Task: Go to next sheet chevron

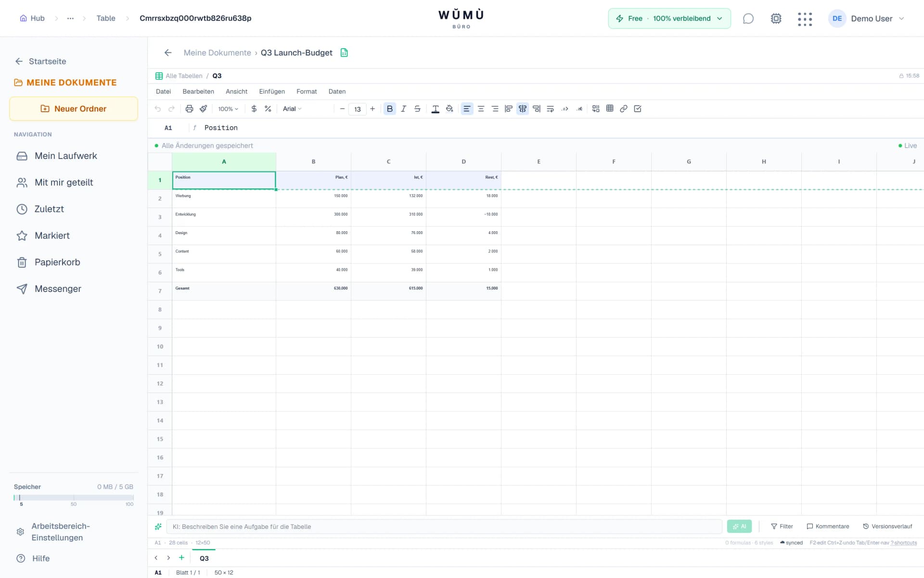Action: click(168, 558)
